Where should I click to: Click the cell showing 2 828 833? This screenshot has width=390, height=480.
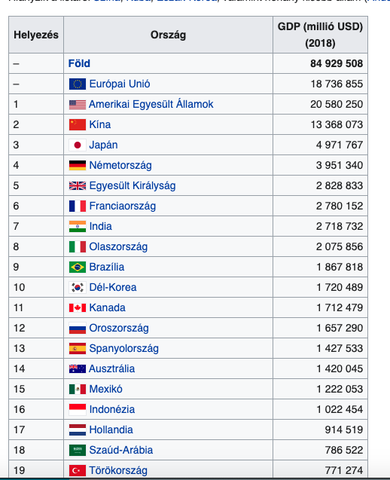coord(320,186)
